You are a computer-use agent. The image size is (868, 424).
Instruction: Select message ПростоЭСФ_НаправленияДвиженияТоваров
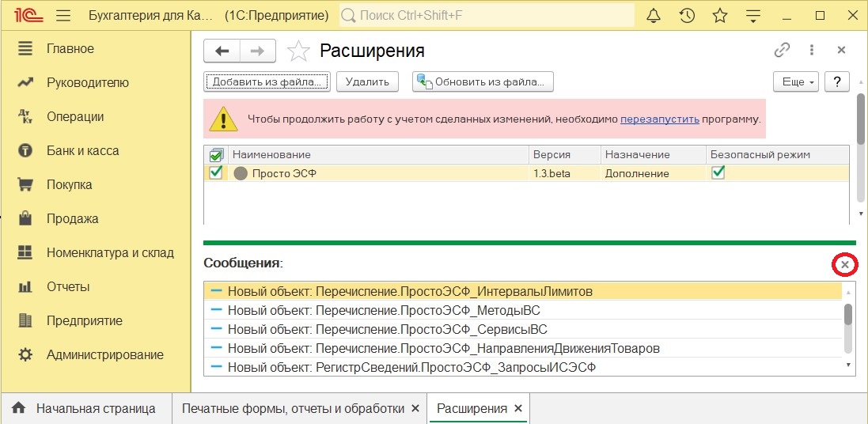tap(523, 349)
